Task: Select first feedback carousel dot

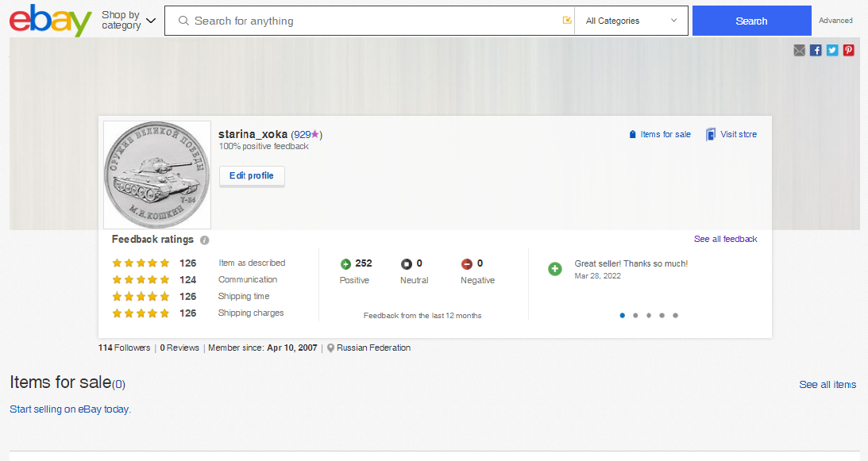Action: (x=623, y=316)
